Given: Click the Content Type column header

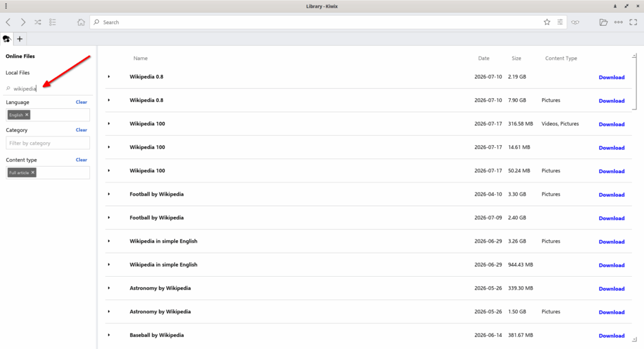Looking at the screenshot, I should coord(561,58).
